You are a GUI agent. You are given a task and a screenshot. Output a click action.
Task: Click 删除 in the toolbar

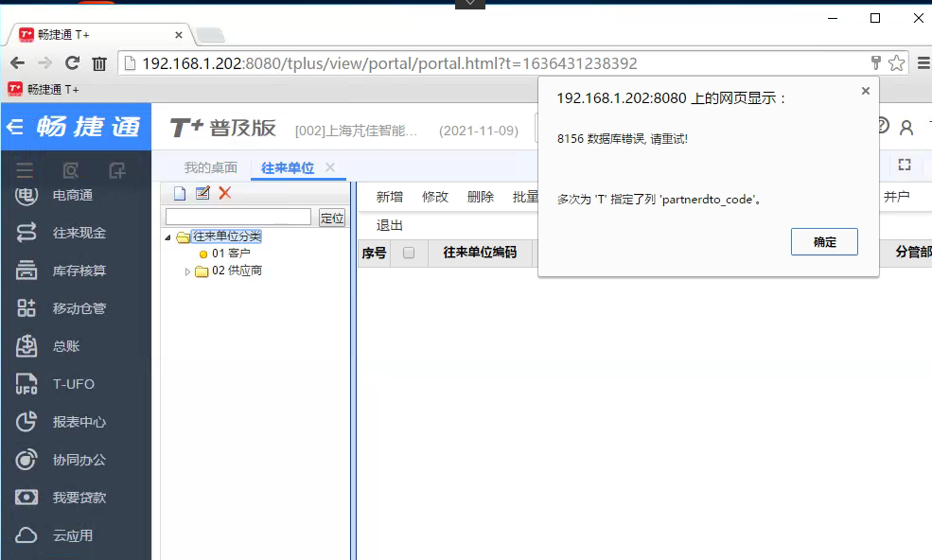click(481, 197)
